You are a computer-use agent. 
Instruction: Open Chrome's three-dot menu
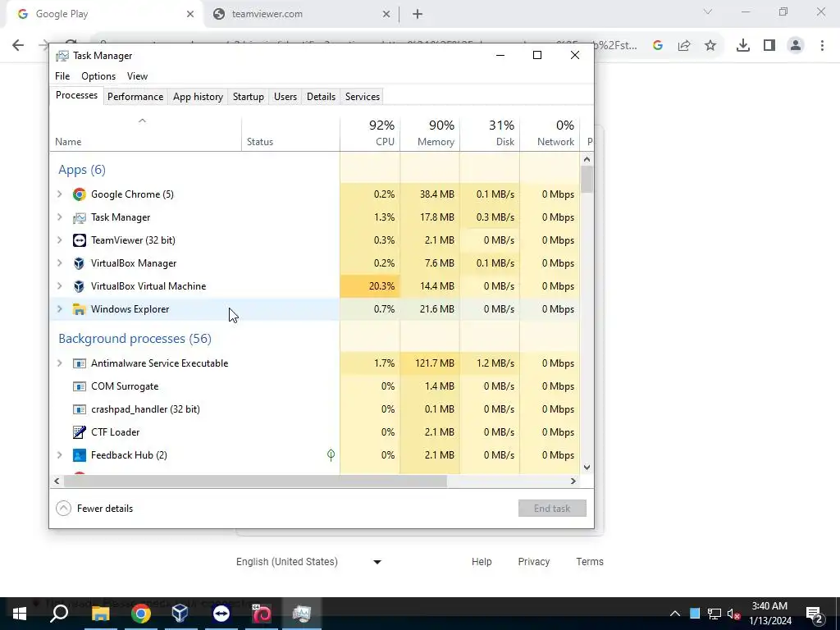[x=822, y=46]
